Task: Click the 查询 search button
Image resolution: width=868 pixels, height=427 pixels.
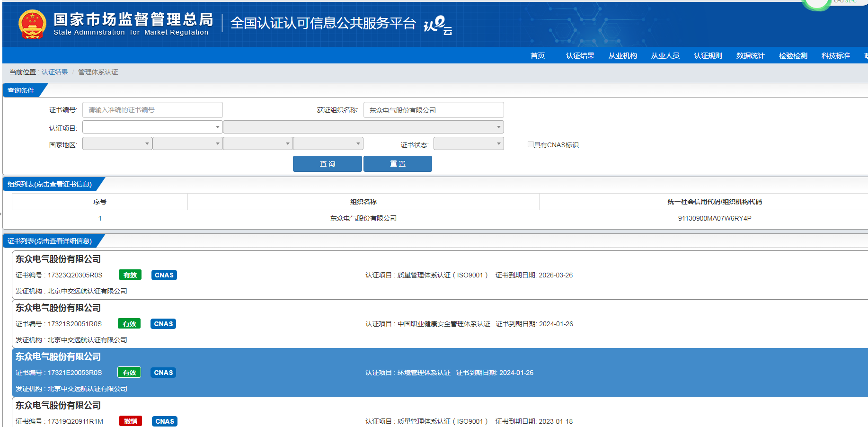Action: tap(328, 164)
